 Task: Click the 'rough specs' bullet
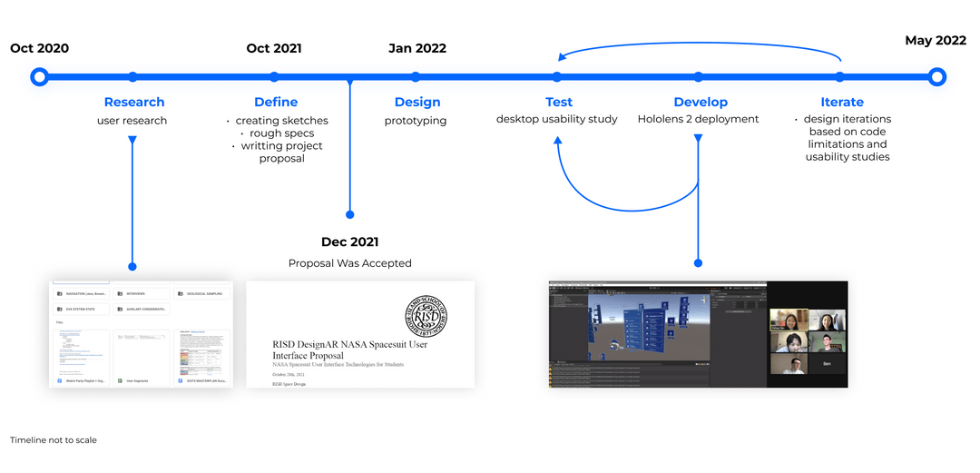(x=282, y=133)
